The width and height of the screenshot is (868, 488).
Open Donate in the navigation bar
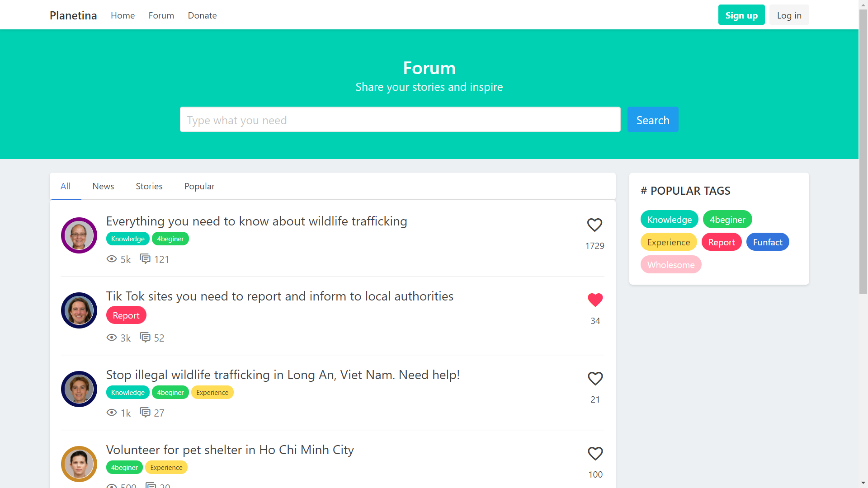click(202, 15)
